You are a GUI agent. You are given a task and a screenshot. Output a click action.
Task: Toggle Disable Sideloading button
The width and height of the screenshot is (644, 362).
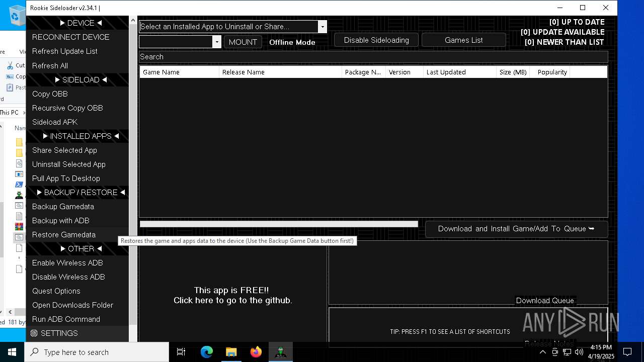[376, 40]
